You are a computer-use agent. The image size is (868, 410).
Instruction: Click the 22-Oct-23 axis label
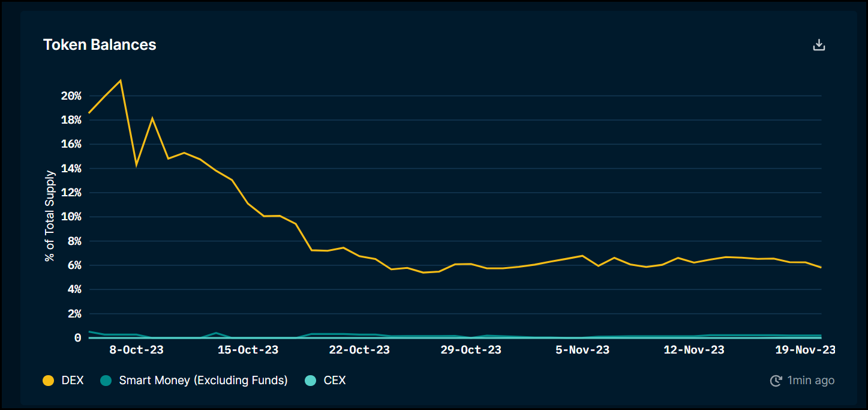[359, 350]
